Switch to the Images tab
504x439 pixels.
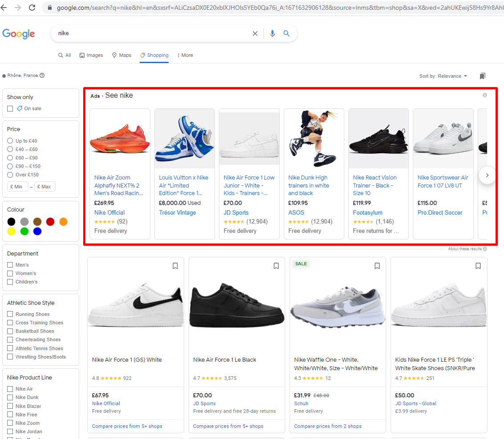(91, 55)
